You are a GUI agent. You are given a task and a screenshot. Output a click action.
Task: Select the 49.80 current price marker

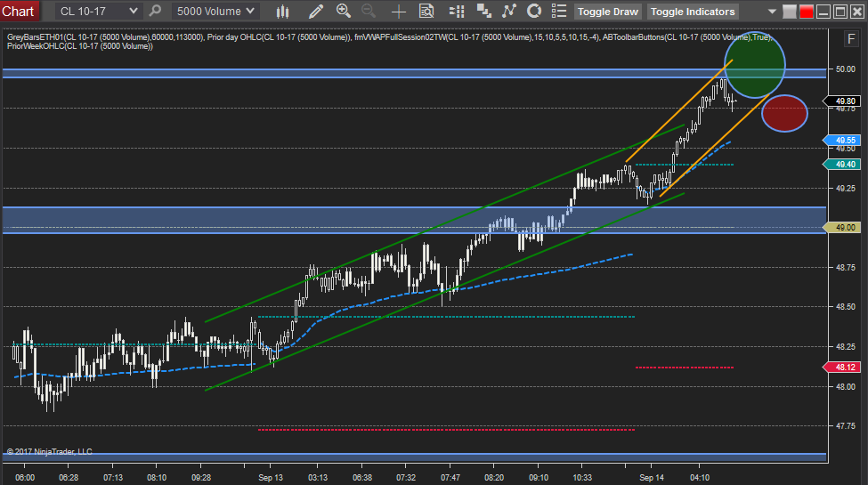point(842,101)
